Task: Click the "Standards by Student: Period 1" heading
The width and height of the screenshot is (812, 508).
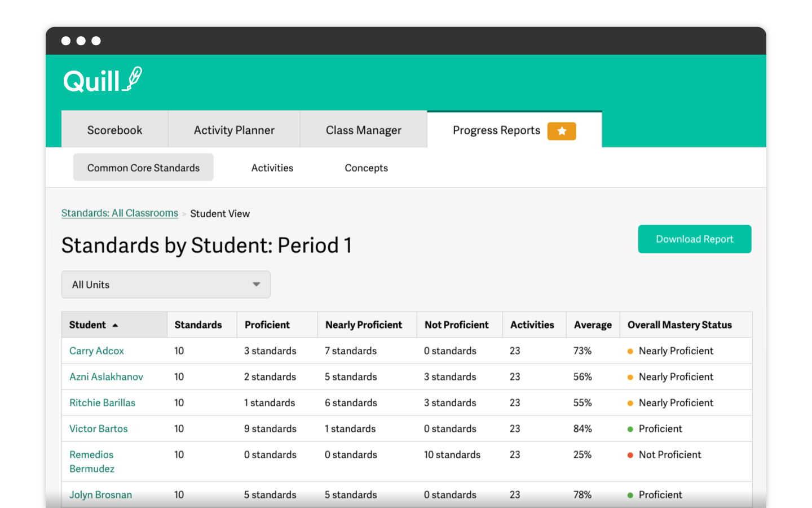Action: (206, 246)
